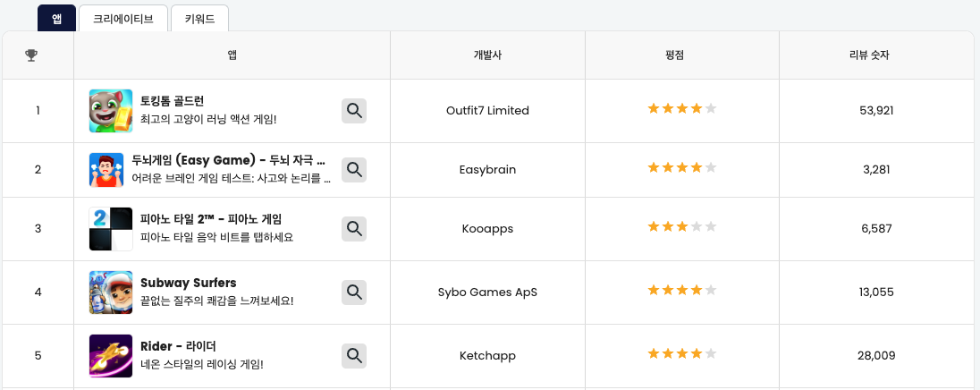Screen dimensions: 980x390
Task: Click the review count 6,587
Action: tap(876, 229)
